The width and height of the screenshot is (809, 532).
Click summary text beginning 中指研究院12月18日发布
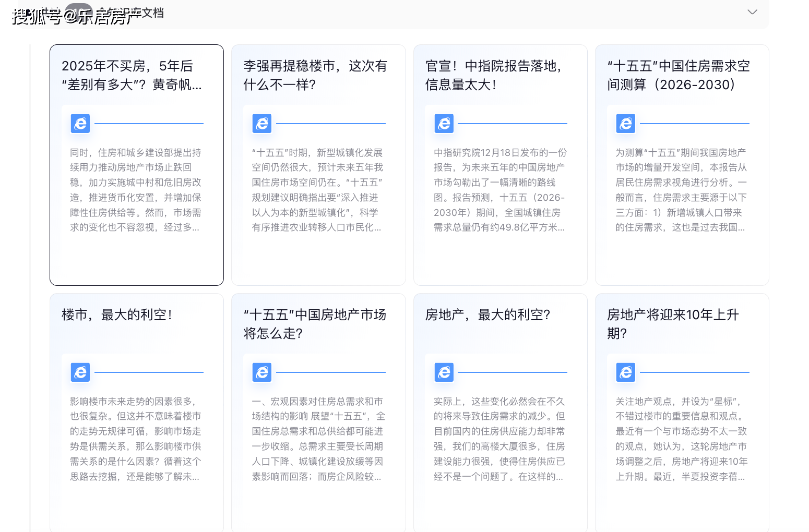pyautogui.click(x=500, y=190)
